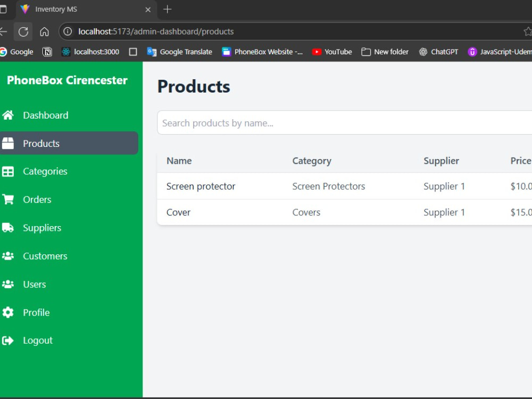The height and width of the screenshot is (399, 532).
Task: Open the localhost:3000 bookmark
Action: 90,52
